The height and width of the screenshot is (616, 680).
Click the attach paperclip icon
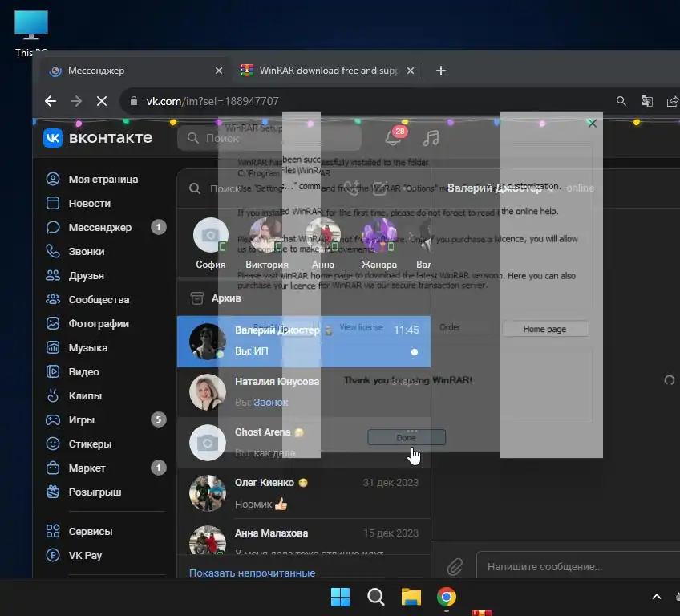(x=455, y=566)
